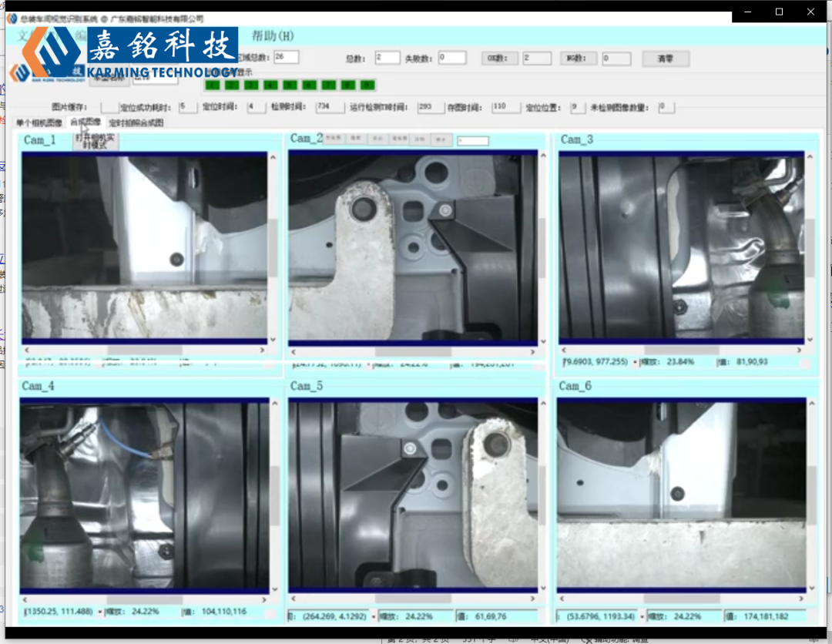Open the Cam_5 coordinate dropdown arrow
832x644 pixels.
click(374, 617)
